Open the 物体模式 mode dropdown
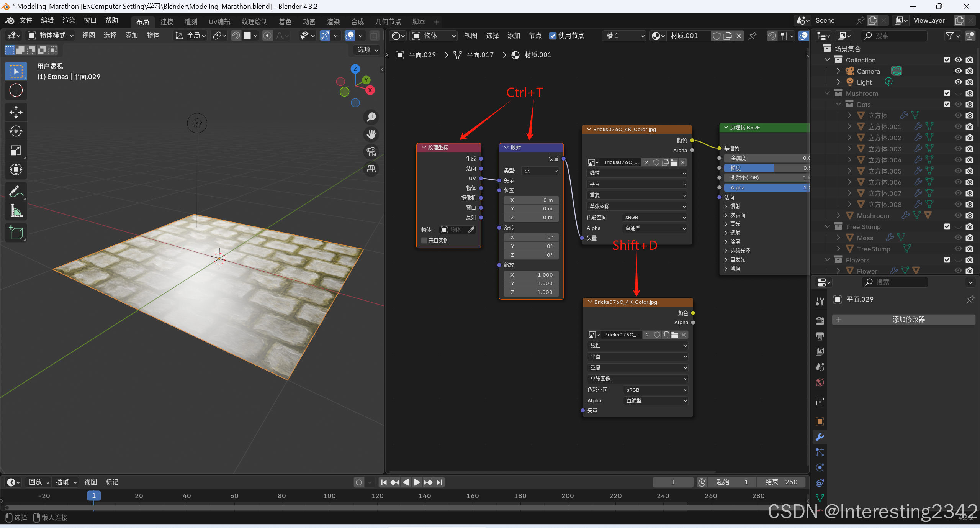Viewport: 980px width, 528px height. coord(50,36)
